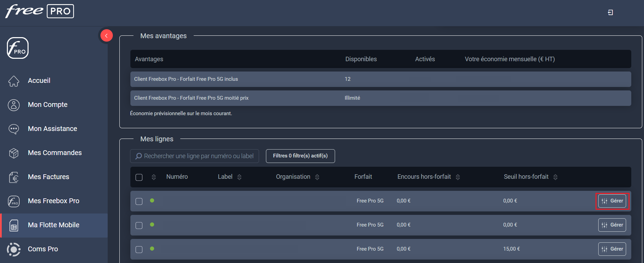
Task: Open Mon Compte in the sidebar
Action: pyautogui.click(x=54, y=105)
